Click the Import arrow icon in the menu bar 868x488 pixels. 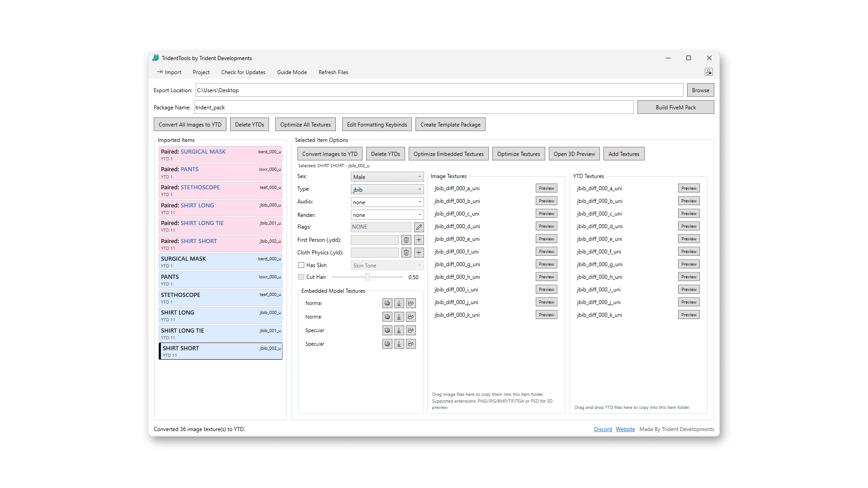160,72
